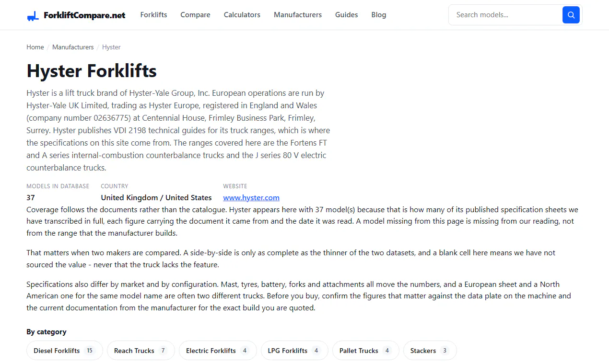
Task: Choose the Electric Forklifts category chip
Action: coord(218,351)
